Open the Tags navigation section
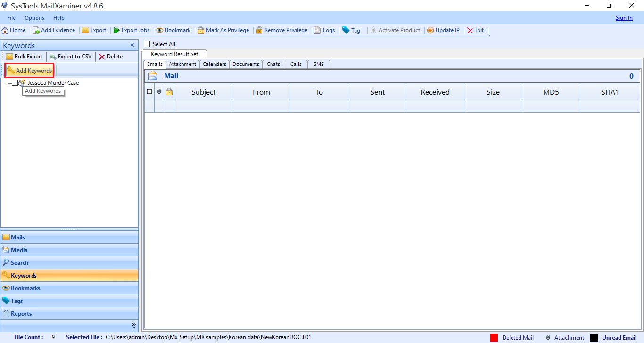This screenshot has height=343, width=644. point(69,301)
